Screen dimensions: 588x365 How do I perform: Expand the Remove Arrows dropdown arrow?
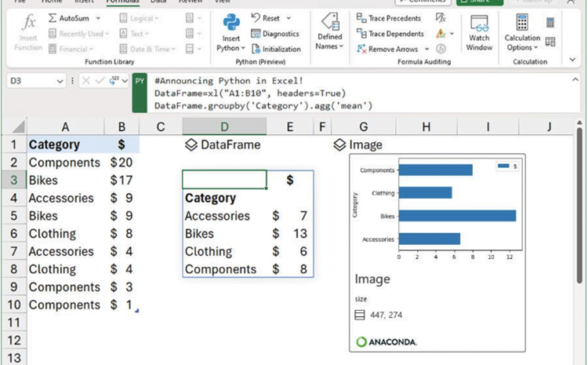pos(426,49)
